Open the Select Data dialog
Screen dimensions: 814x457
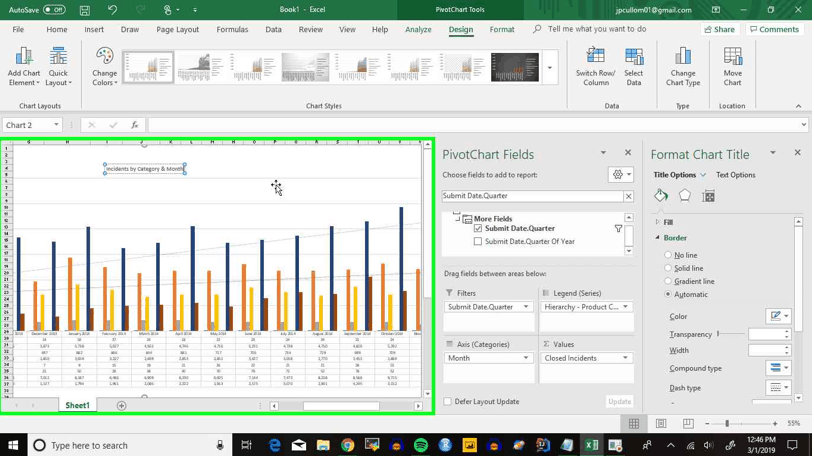(633, 66)
